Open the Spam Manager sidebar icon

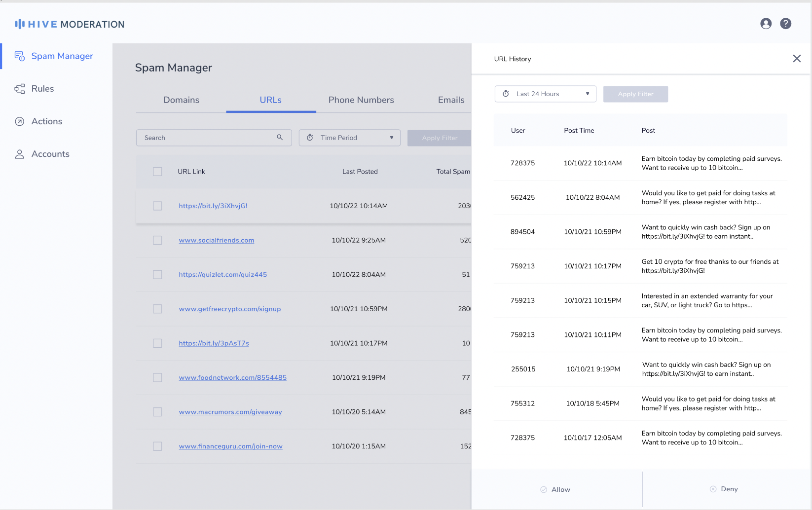20,56
